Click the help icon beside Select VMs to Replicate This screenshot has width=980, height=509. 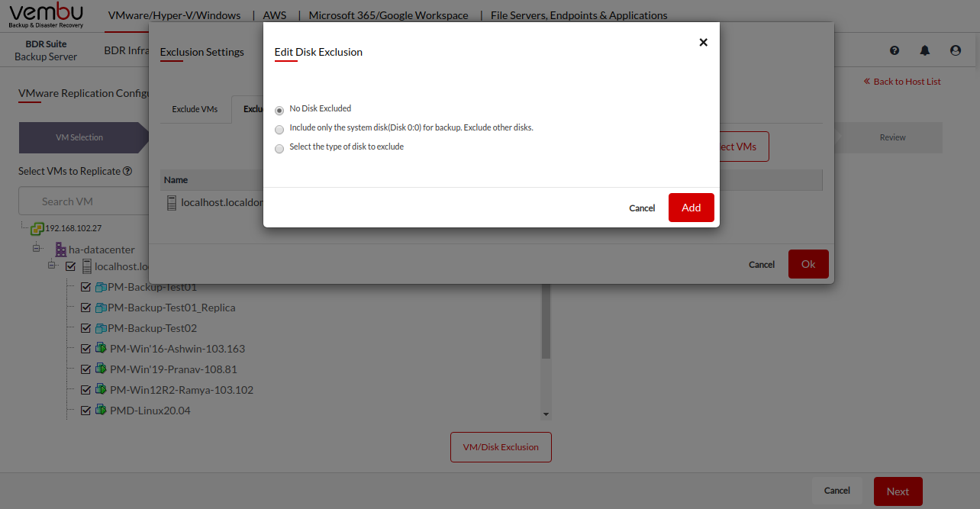tap(127, 172)
